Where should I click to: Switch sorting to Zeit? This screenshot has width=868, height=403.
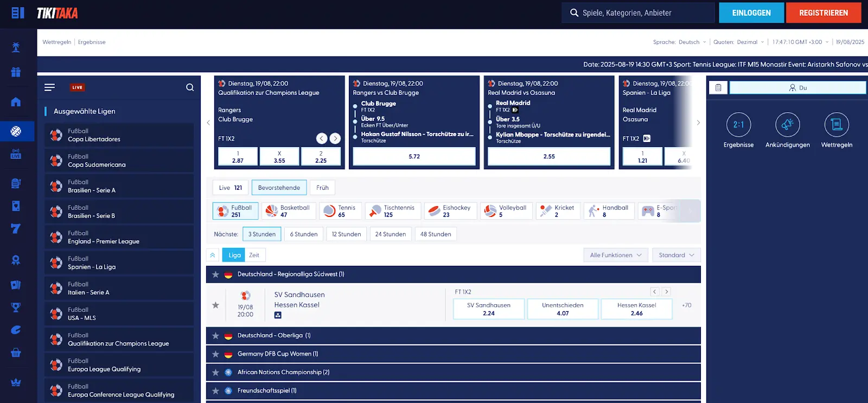click(x=254, y=255)
